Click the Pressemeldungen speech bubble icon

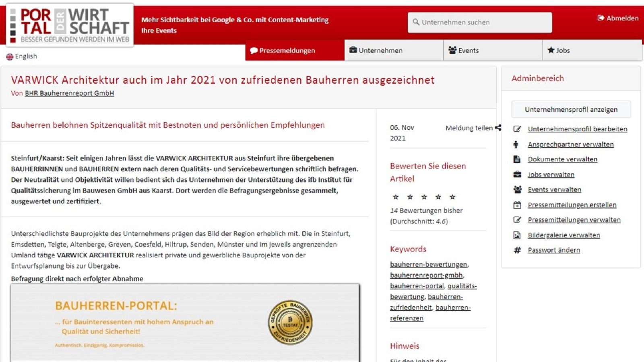pos(254,51)
